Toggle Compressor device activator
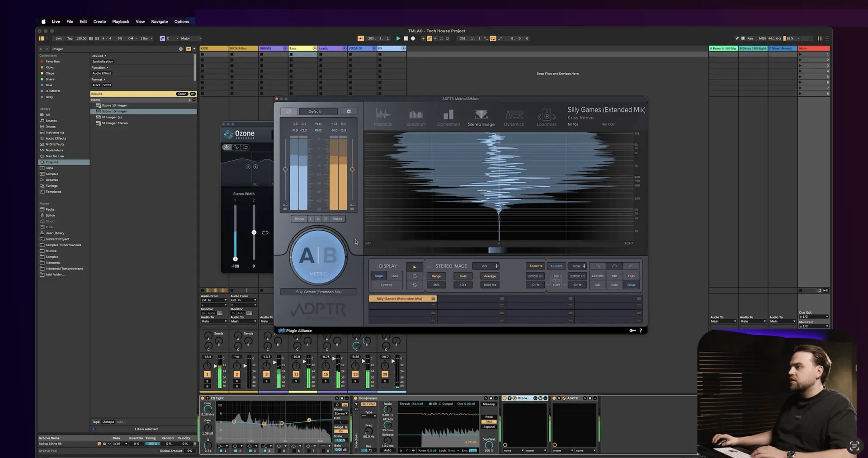This screenshot has height=458, width=868. tap(356, 398)
